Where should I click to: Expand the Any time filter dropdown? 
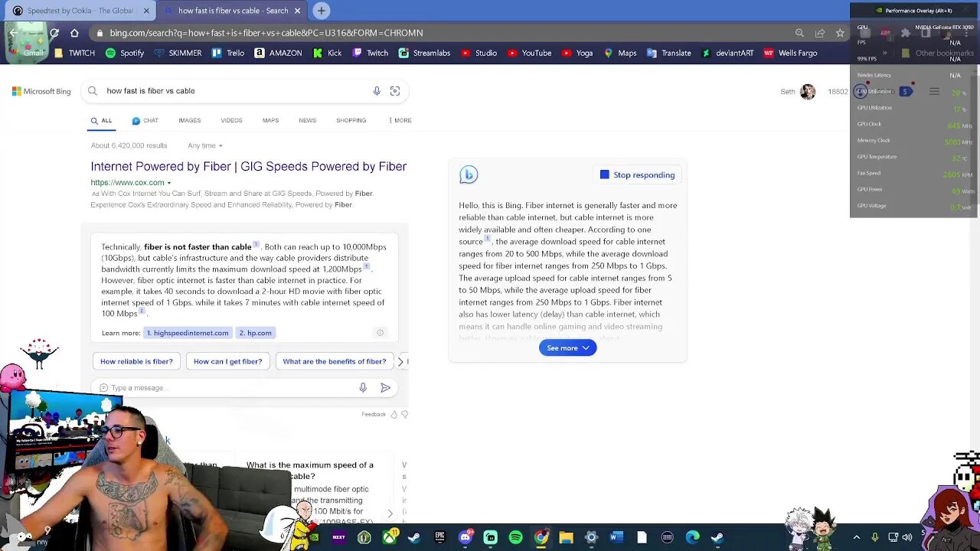click(205, 145)
